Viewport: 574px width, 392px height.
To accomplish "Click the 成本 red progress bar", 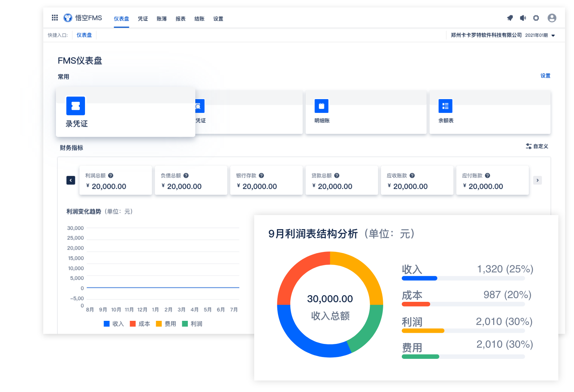I will click(x=416, y=304).
